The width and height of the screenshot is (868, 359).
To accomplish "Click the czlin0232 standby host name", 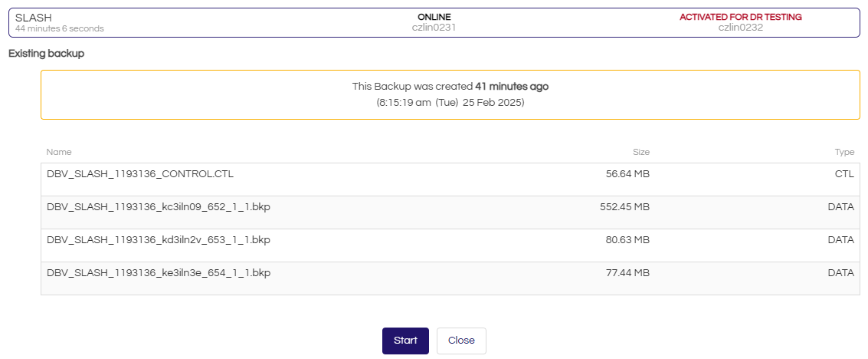I will point(740,28).
